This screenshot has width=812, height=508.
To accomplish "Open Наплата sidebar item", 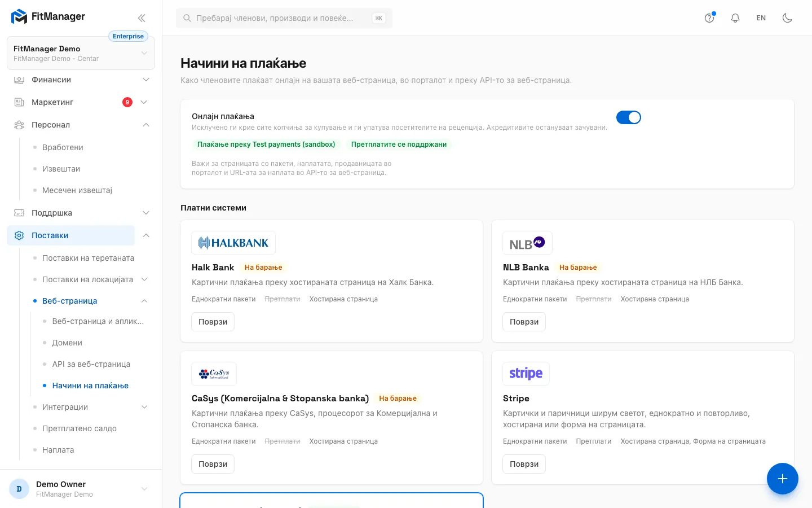I will point(58,450).
